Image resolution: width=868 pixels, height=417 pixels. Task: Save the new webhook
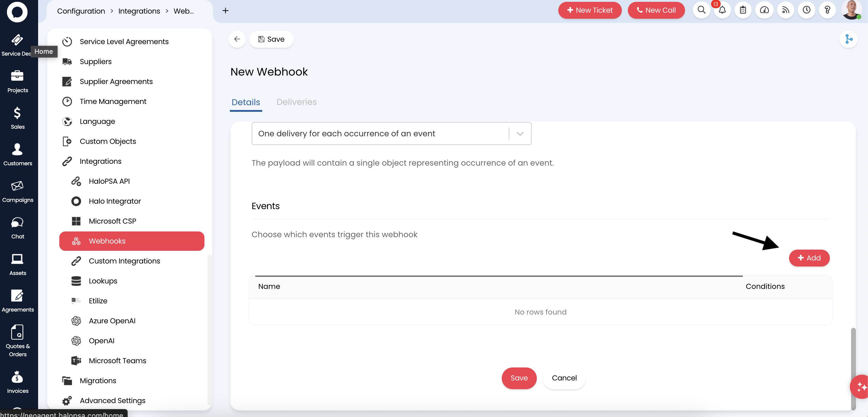pyautogui.click(x=519, y=378)
